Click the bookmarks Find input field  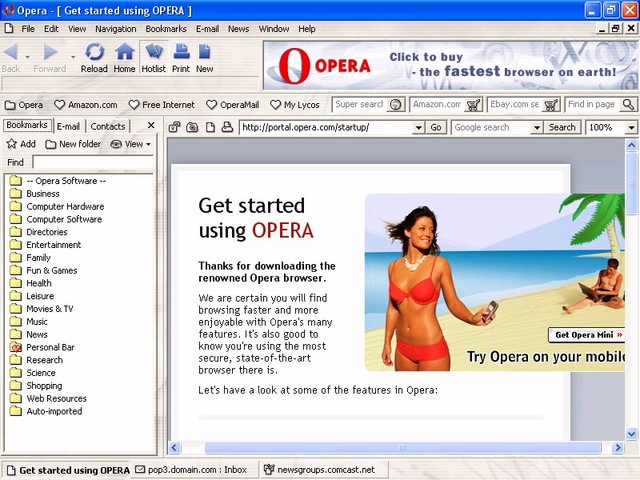(93, 162)
